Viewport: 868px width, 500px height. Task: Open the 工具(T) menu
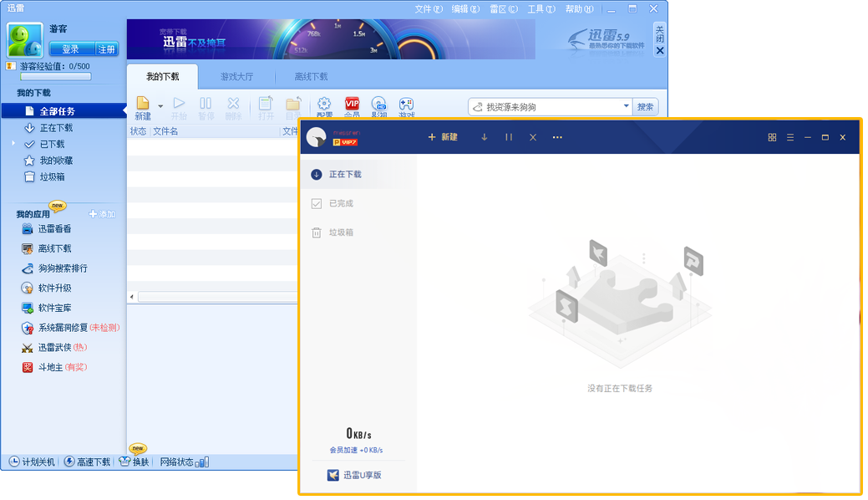coord(541,9)
